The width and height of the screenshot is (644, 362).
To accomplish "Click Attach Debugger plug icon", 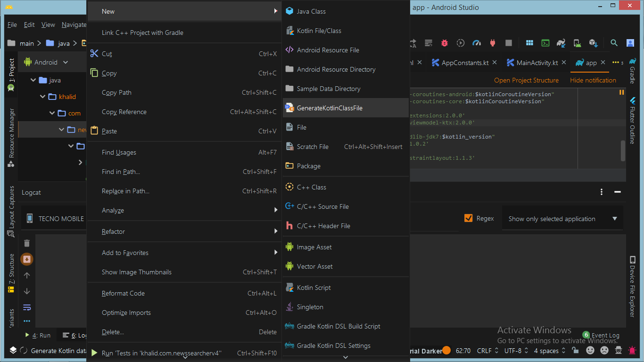I will pyautogui.click(x=493, y=43).
